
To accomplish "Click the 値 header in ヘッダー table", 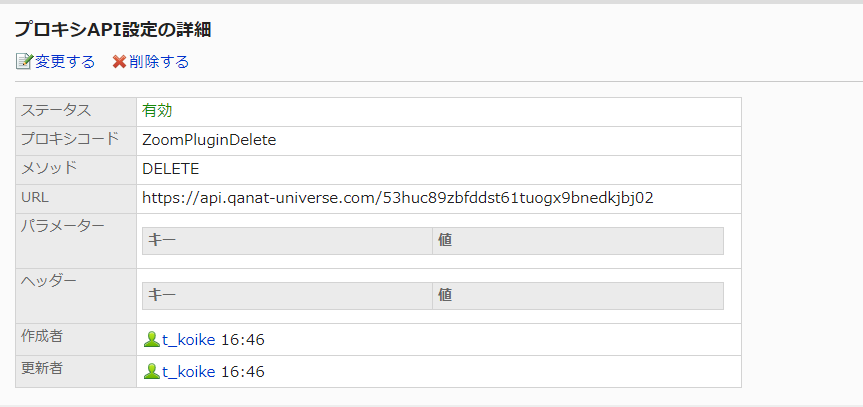I will (447, 295).
